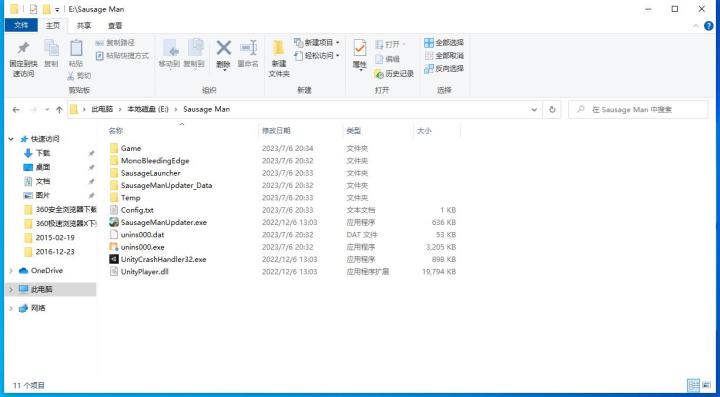
Task: Open the 2016-12-23 folder in sidebar
Action: click(x=55, y=252)
